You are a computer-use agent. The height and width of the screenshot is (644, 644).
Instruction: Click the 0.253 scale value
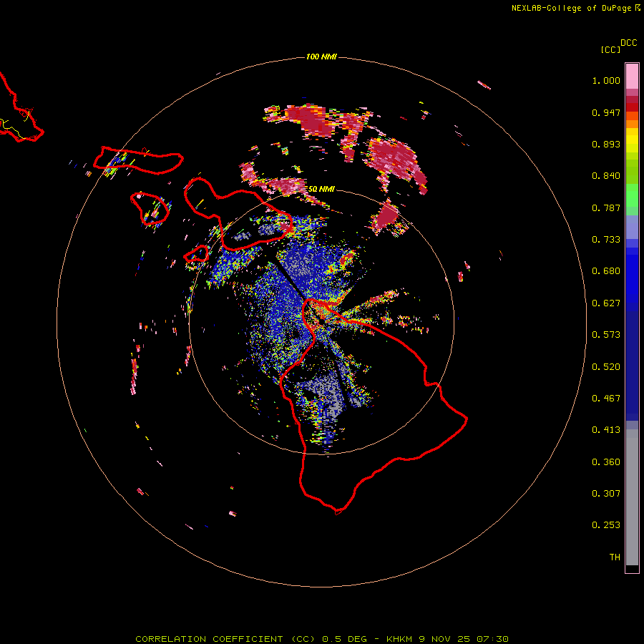pos(606,525)
